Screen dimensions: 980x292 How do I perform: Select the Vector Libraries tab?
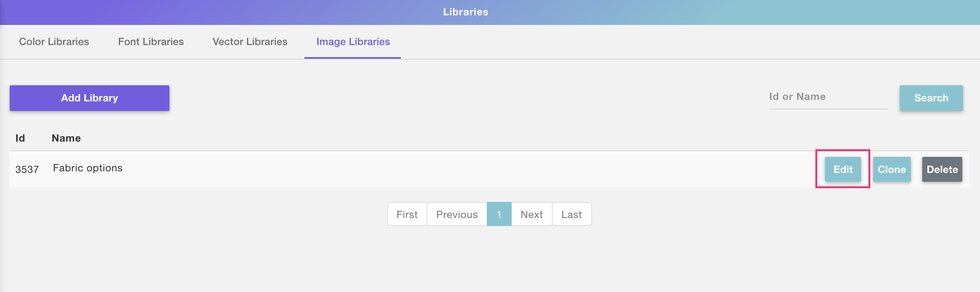click(x=250, y=42)
